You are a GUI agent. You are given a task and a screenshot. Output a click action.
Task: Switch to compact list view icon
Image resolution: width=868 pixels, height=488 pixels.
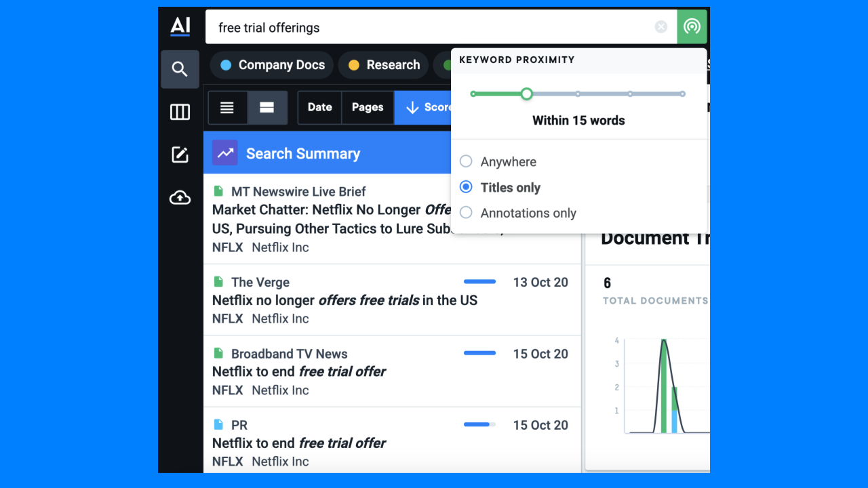click(x=227, y=108)
